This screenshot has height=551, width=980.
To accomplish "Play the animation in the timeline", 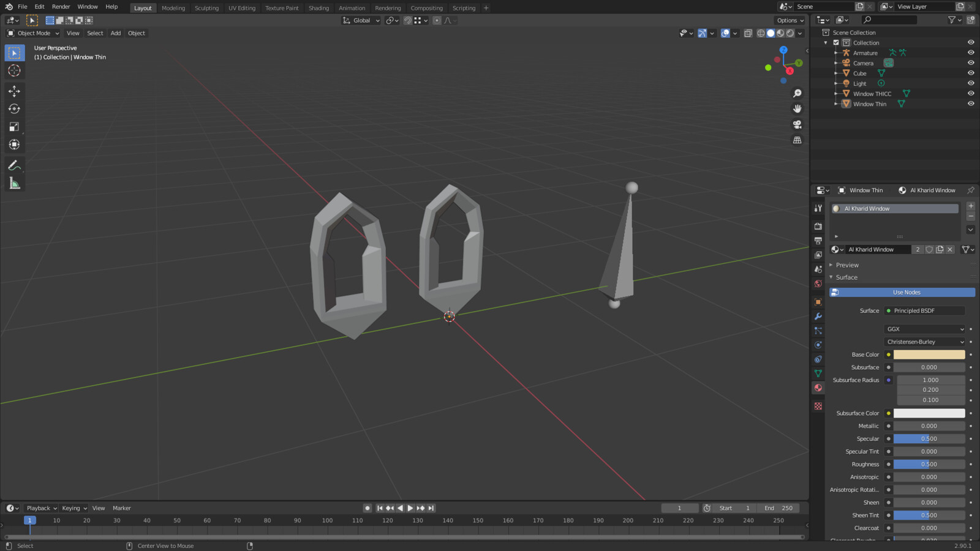I will pyautogui.click(x=410, y=508).
